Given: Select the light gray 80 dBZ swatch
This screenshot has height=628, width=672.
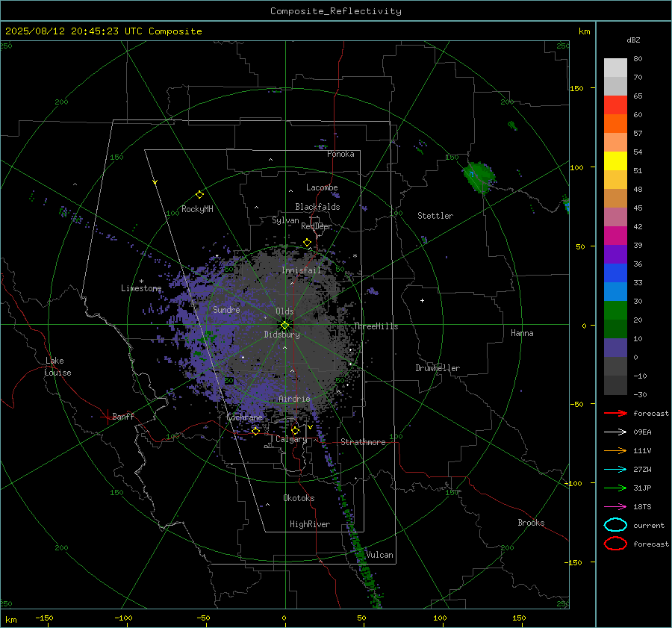Looking at the screenshot, I should coord(615,68).
